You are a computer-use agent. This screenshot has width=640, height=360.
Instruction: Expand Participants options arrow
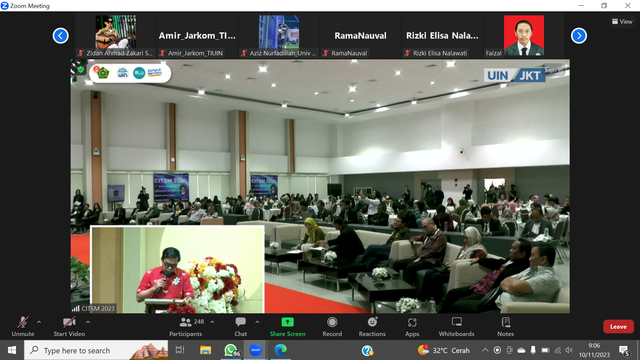coord(212,322)
